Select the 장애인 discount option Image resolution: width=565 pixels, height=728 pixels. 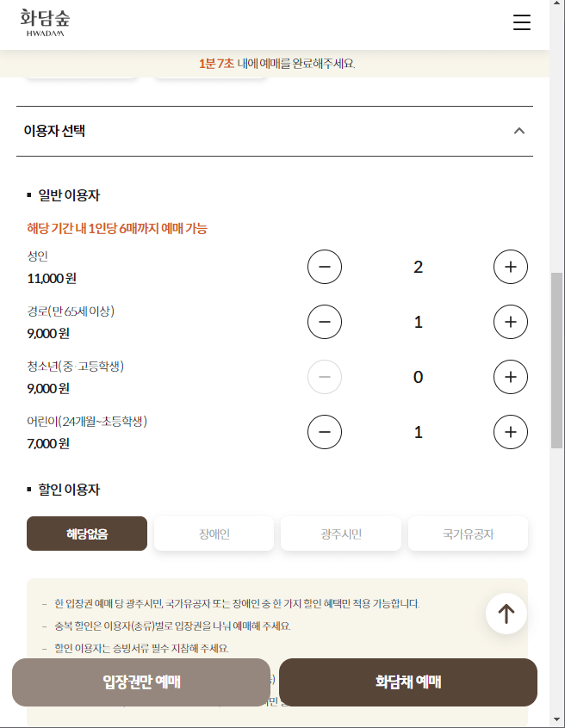213,534
